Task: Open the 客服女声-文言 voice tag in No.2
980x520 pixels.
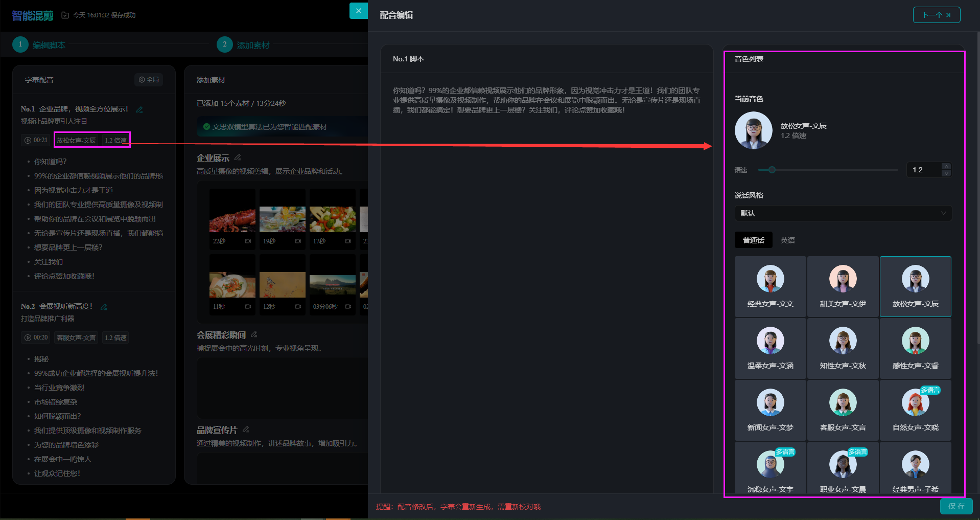Action: [76, 337]
